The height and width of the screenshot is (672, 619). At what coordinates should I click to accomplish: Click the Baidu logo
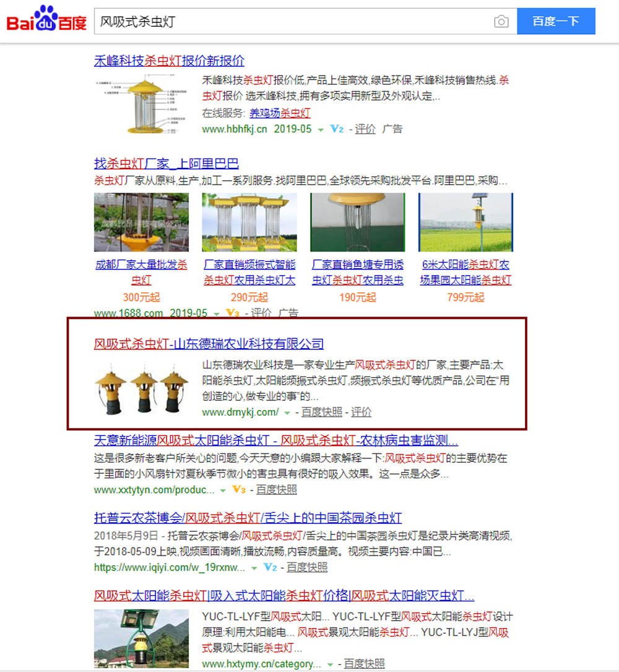(46, 21)
